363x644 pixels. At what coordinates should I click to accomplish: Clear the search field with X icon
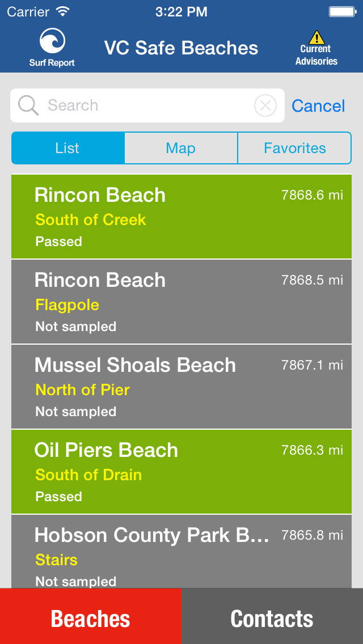265,105
